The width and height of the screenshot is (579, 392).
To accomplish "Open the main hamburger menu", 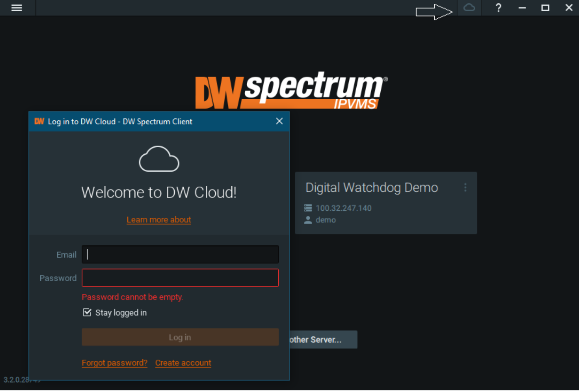I will tap(17, 8).
